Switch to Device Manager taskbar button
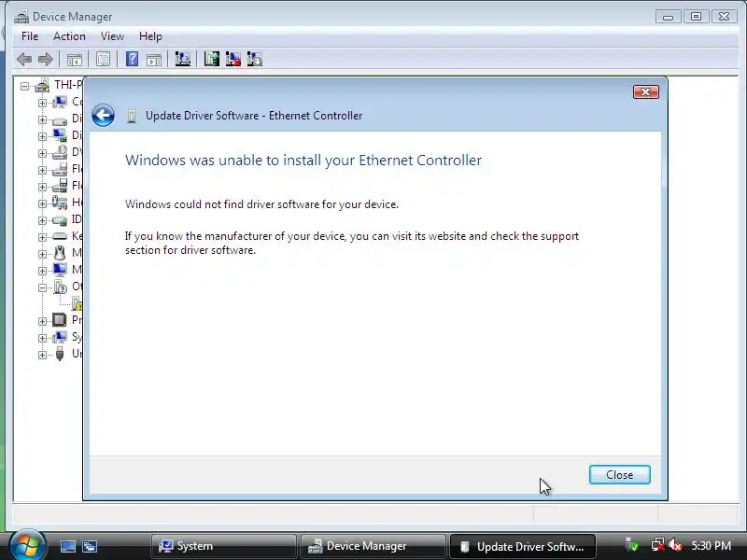Viewport: 747px width, 560px height. click(x=373, y=546)
